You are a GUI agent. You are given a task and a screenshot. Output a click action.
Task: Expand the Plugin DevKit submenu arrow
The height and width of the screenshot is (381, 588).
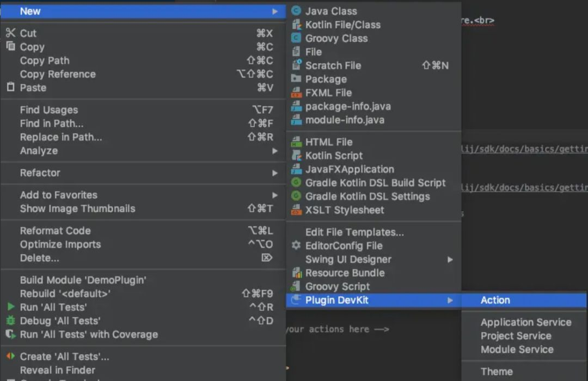click(450, 300)
